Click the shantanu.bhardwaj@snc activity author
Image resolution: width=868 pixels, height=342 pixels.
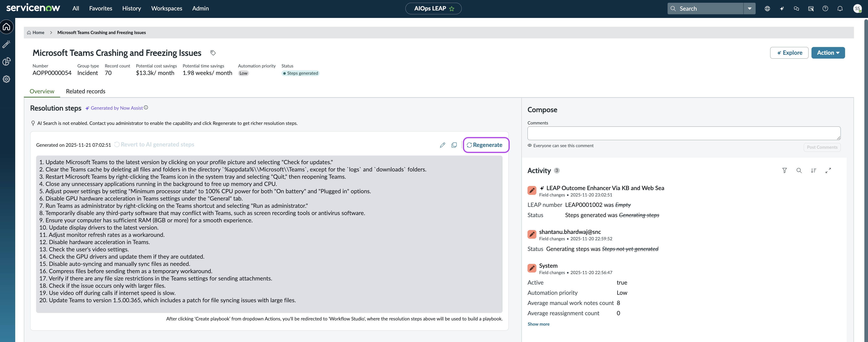[x=570, y=232]
